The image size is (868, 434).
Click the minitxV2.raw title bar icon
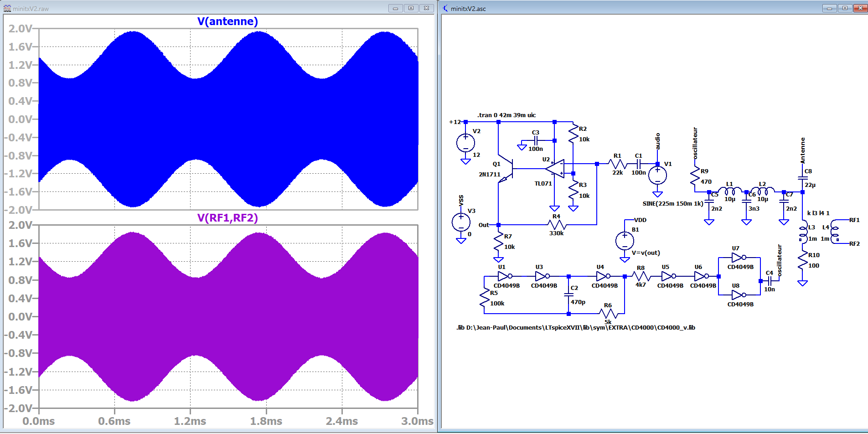point(7,8)
